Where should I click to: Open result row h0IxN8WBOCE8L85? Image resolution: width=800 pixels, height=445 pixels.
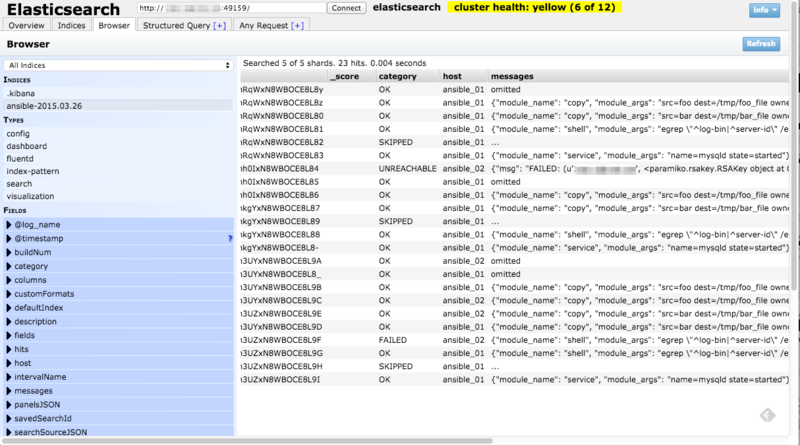(x=514, y=182)
